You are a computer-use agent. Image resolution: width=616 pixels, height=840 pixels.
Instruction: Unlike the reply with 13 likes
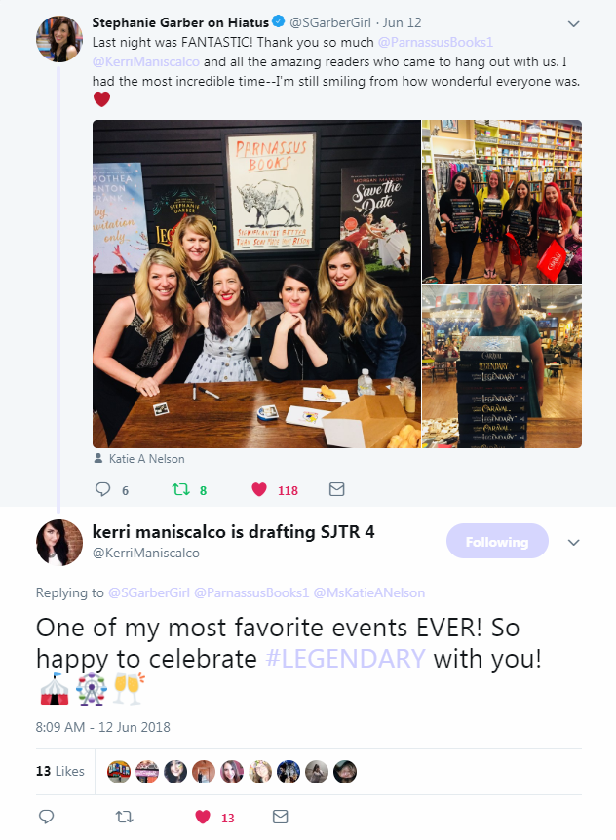pyautogui.click(x=203, y=817)
